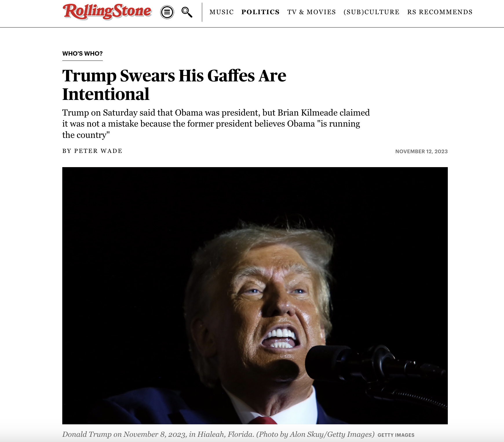Open the main Trump photo
Viewport: 504px width, 442px height.
coord(255,295)
